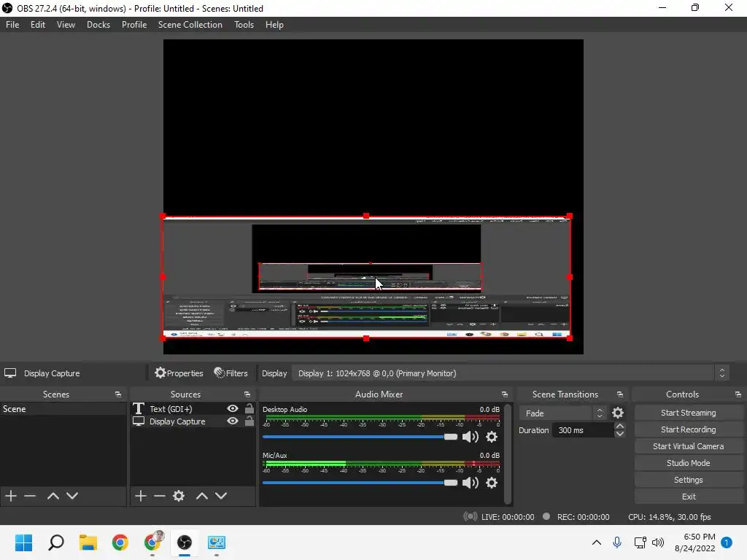
Task: Open the View menu
Action: (66, 25)
